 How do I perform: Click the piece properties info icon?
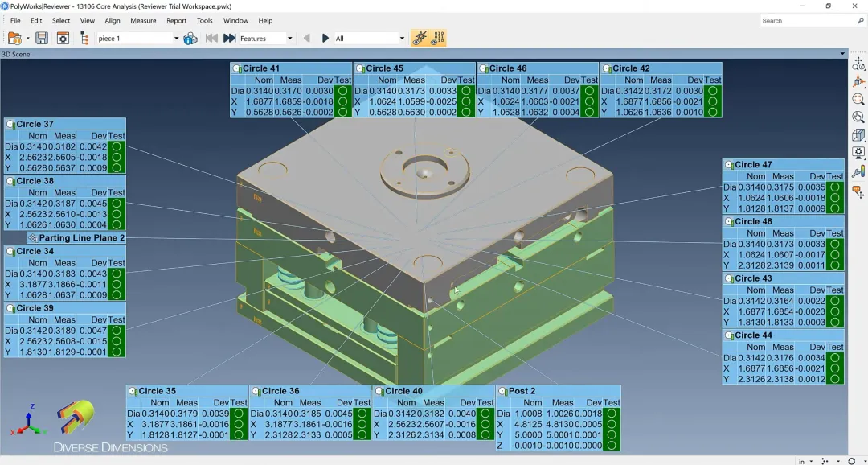190,39
